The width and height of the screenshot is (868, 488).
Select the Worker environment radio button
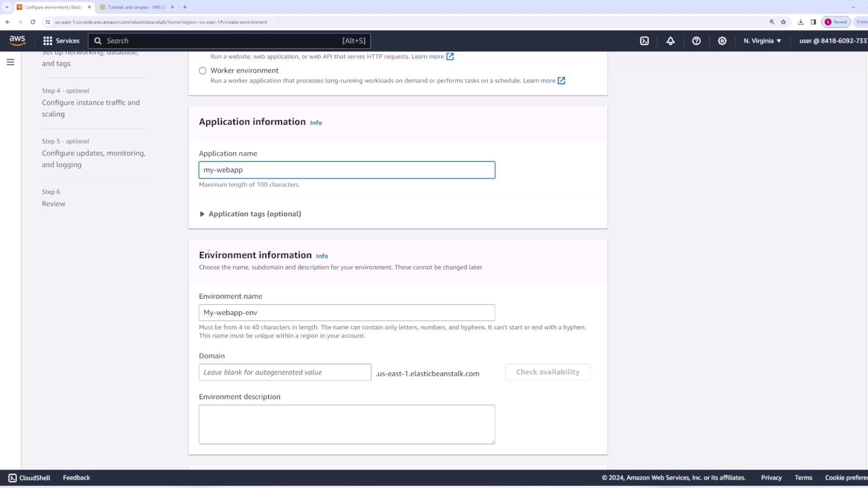pos(203,70)
